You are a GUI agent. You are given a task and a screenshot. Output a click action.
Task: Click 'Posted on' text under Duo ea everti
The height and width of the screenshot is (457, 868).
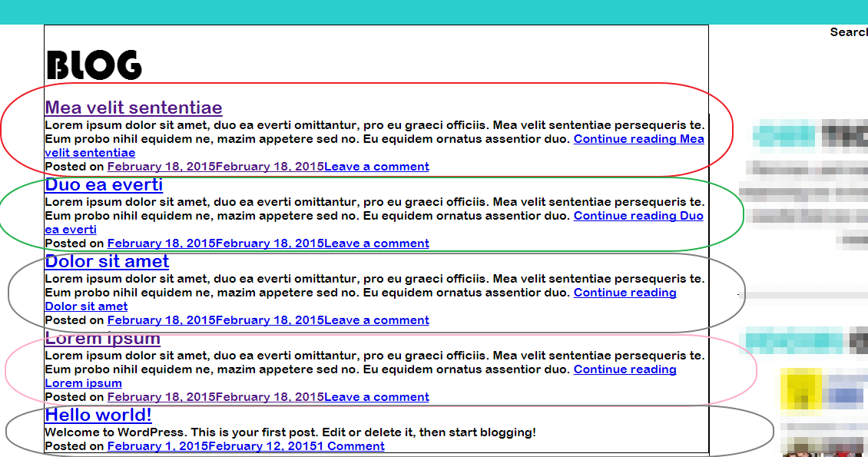click(x=75, y=243)
